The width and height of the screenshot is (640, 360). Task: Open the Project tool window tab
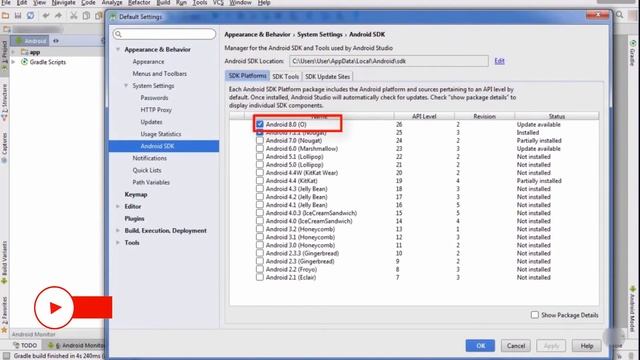(4, 55)
